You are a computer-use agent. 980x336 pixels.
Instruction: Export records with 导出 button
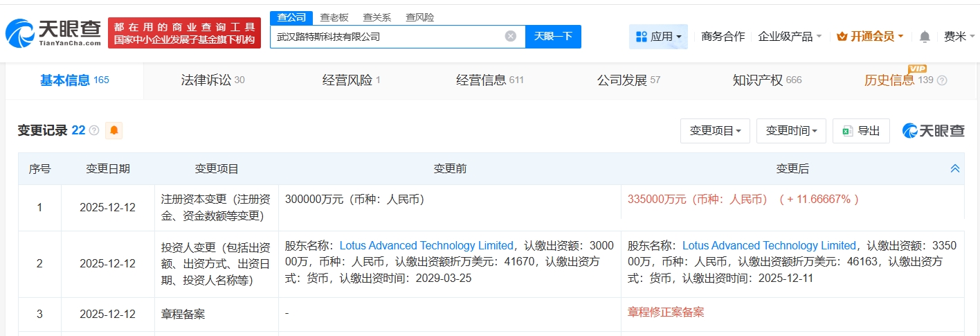[x=861, y=130]
